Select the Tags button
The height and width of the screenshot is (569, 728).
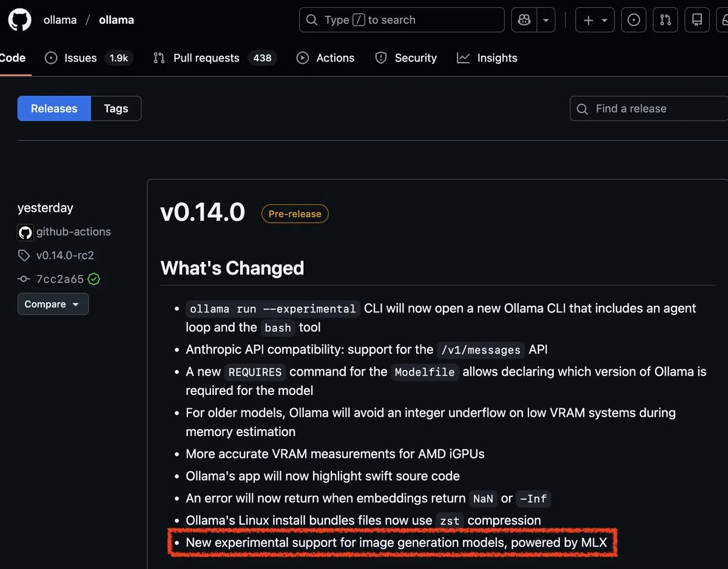tap(116, 109)
